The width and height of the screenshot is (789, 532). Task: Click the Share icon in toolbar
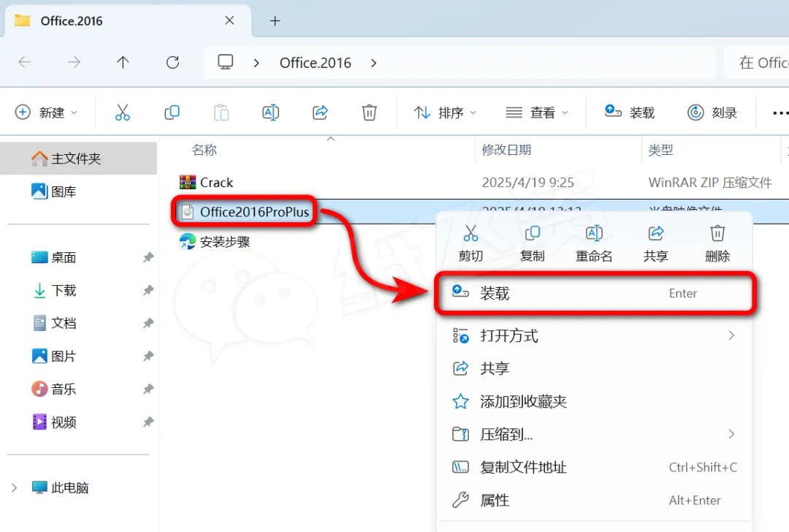click(x=320, y=113)
